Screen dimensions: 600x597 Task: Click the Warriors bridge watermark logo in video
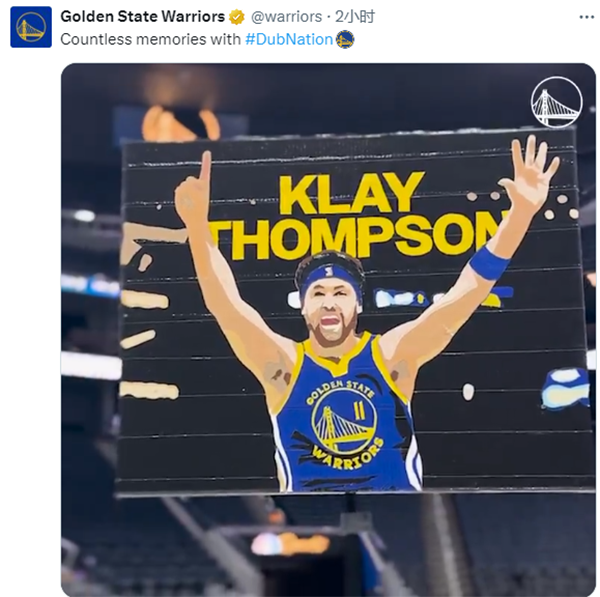tap(557, 102)
